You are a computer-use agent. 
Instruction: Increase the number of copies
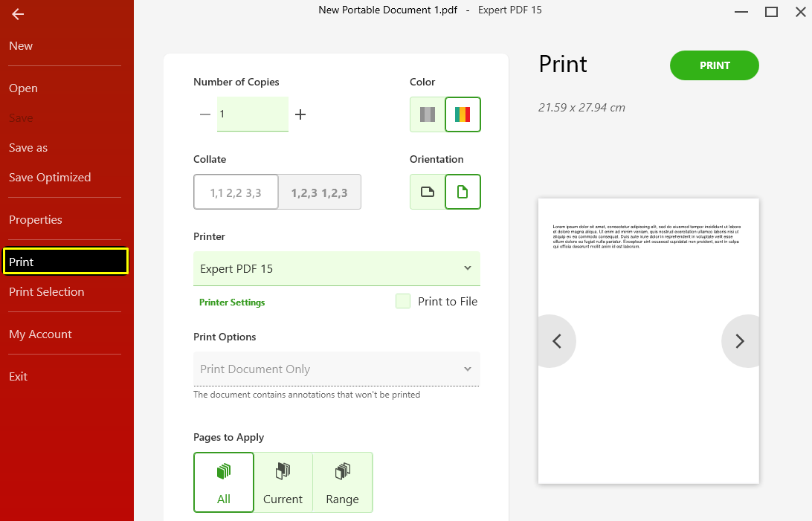[x=300, y=114]
